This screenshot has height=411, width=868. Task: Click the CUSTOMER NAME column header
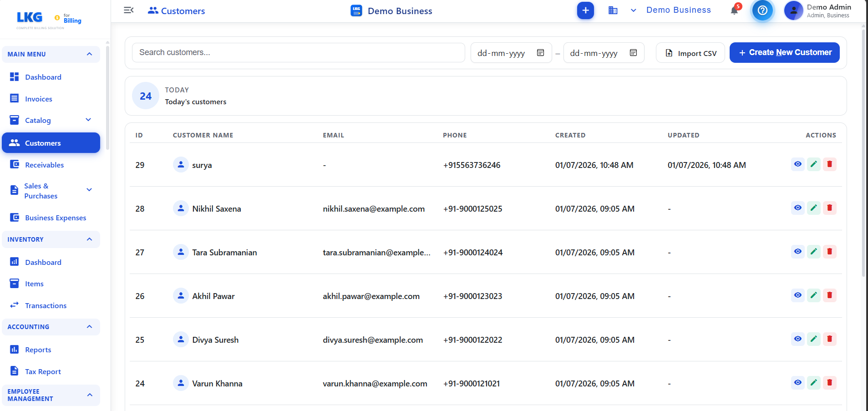[x=203, y=135]
